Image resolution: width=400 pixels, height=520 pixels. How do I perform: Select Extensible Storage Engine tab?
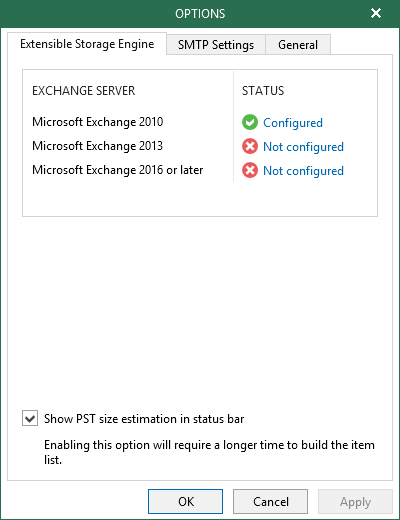pos(87,44)
